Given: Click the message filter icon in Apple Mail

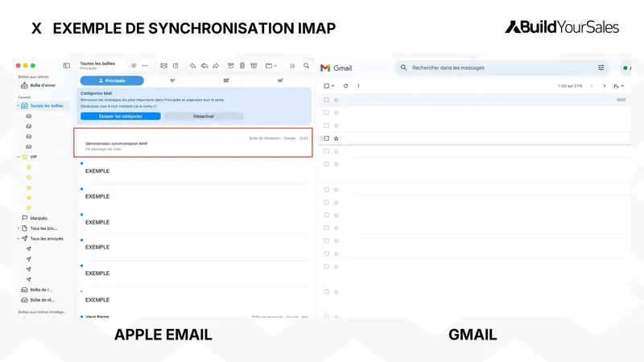Looking at the screenshot, I should click(x=134, y=66).
